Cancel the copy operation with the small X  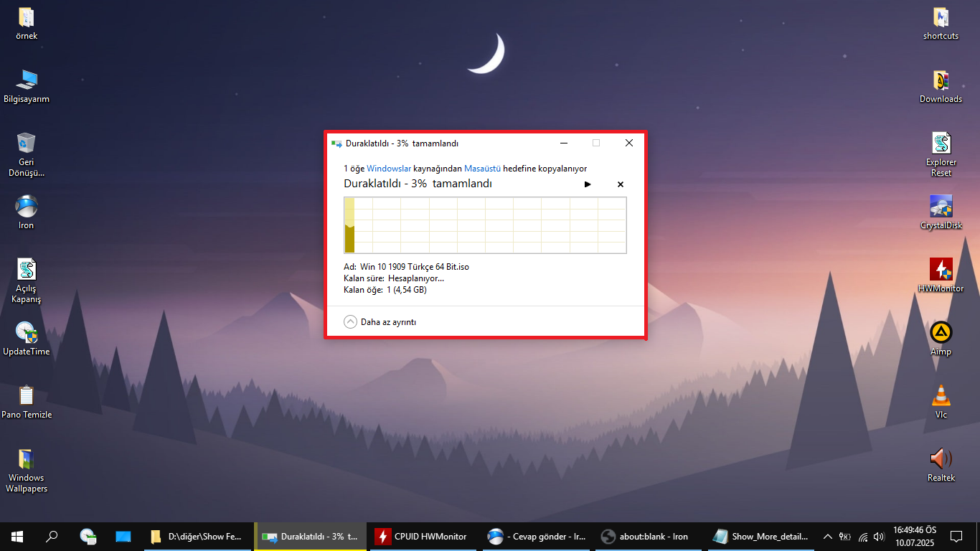[621, 184]
